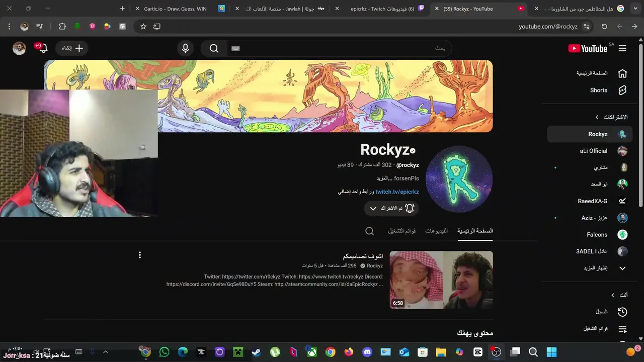Open Chrome three-dot menu
The height and width of the screenshot is (362, 644).
pos(9,26)
